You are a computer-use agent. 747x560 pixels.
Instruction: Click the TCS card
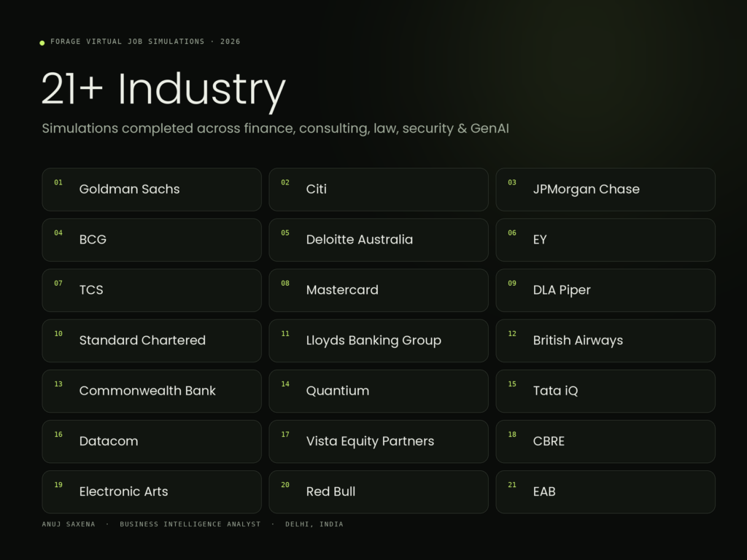[152, 290]
